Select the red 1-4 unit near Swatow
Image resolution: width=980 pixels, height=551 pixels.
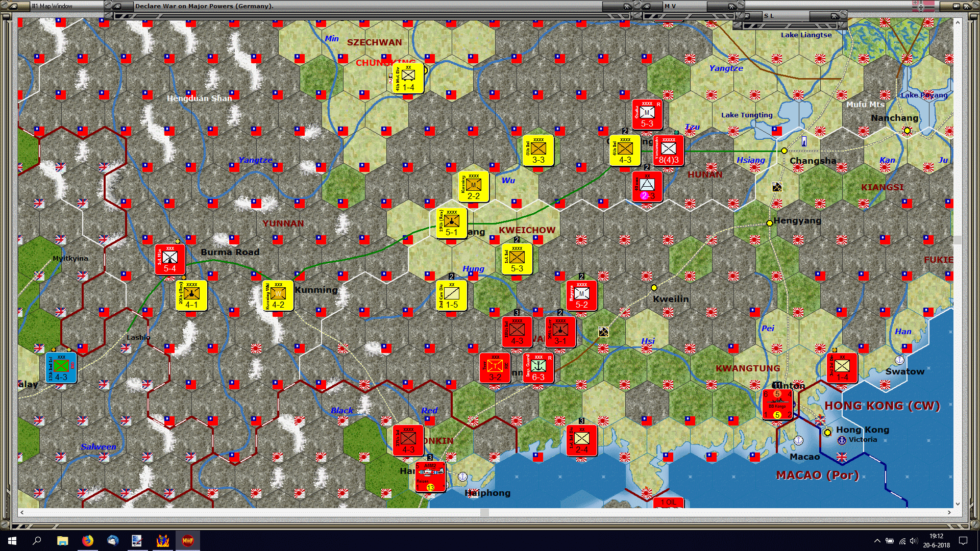[842, 368]
